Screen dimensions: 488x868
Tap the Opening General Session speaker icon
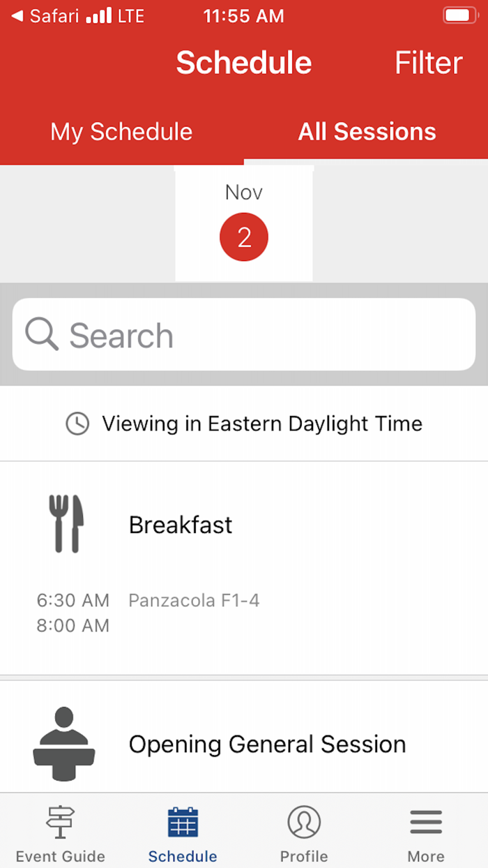point(64,744)
